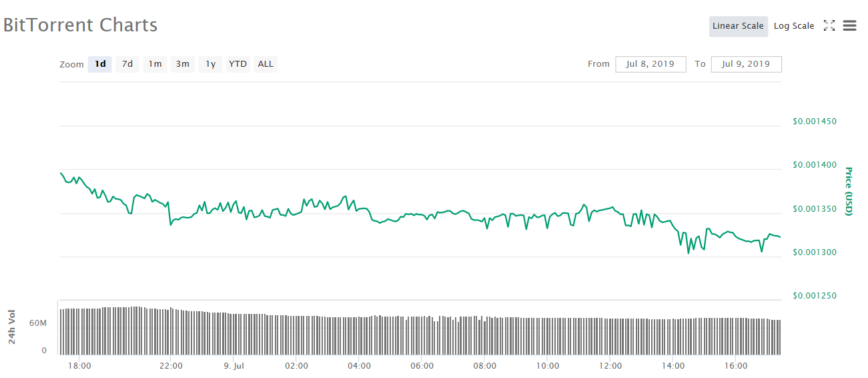Viewport: 868px width, 378px height.
Task: Click the 02:00 time axis label
Action: [296, 365]
